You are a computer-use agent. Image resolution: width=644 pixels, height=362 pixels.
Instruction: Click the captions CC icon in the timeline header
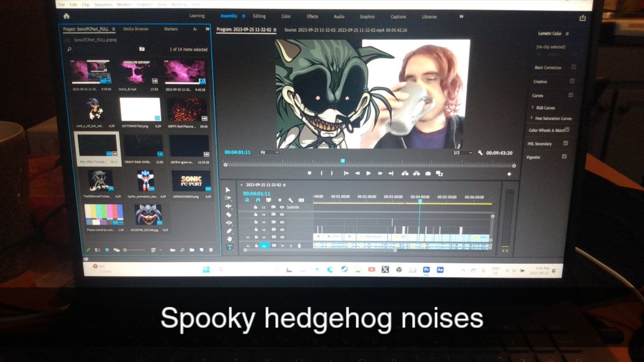(301, 200)
